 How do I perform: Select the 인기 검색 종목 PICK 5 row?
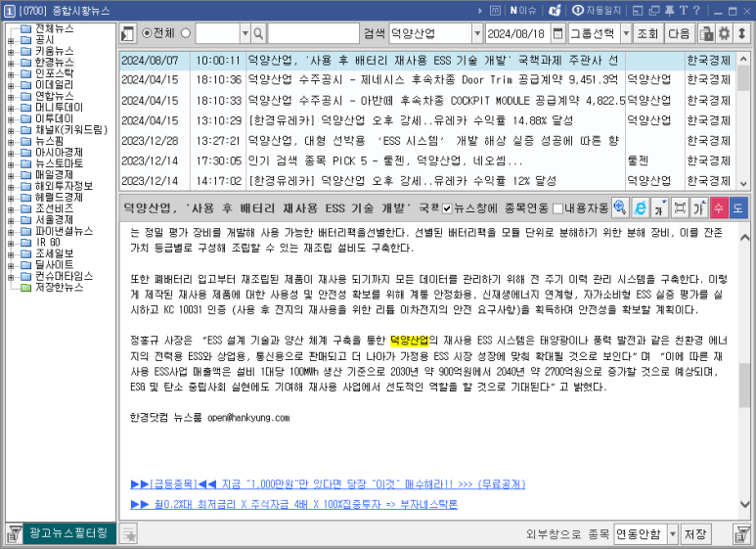pos(427,160)
